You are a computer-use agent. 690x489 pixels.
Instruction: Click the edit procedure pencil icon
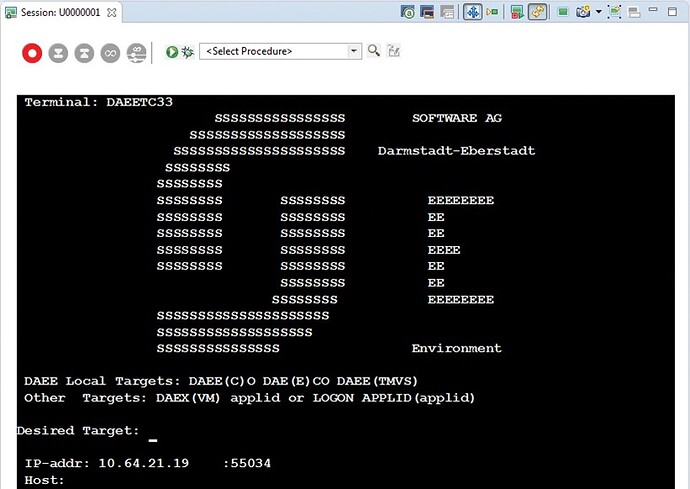pos(393,51)
